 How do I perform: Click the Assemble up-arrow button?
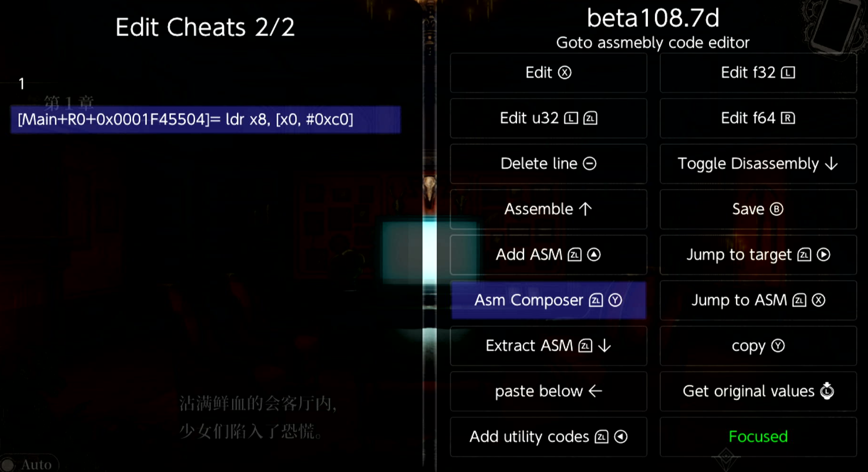click(x=548, y=209)
